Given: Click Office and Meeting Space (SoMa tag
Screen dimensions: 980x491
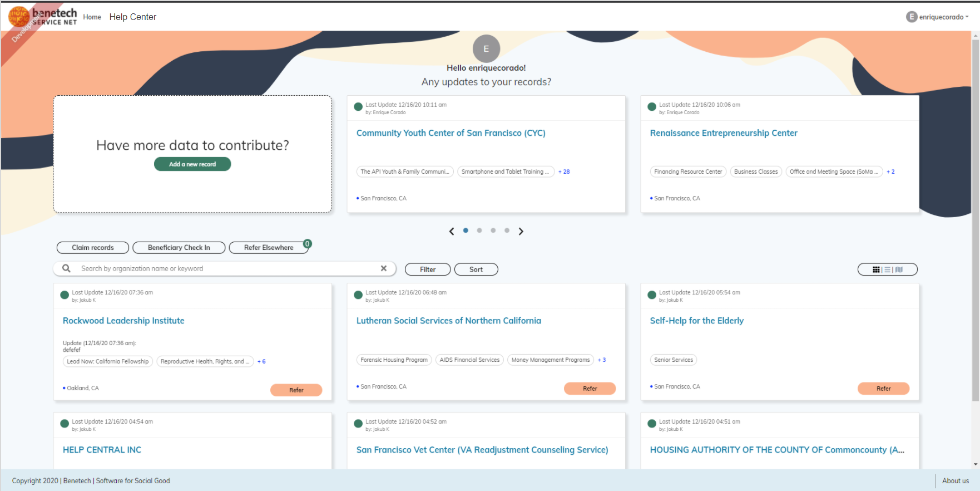Looking at the screenshot, I should (x=834, y=171).
